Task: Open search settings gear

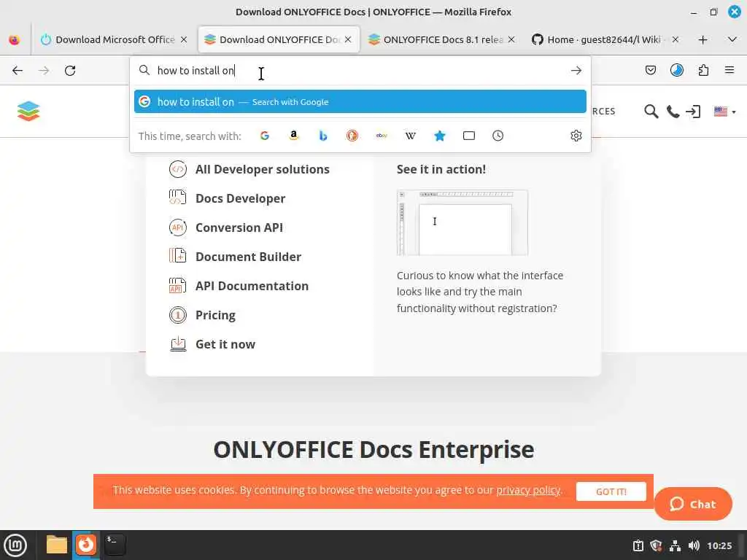Action: (x=576, y=136)
